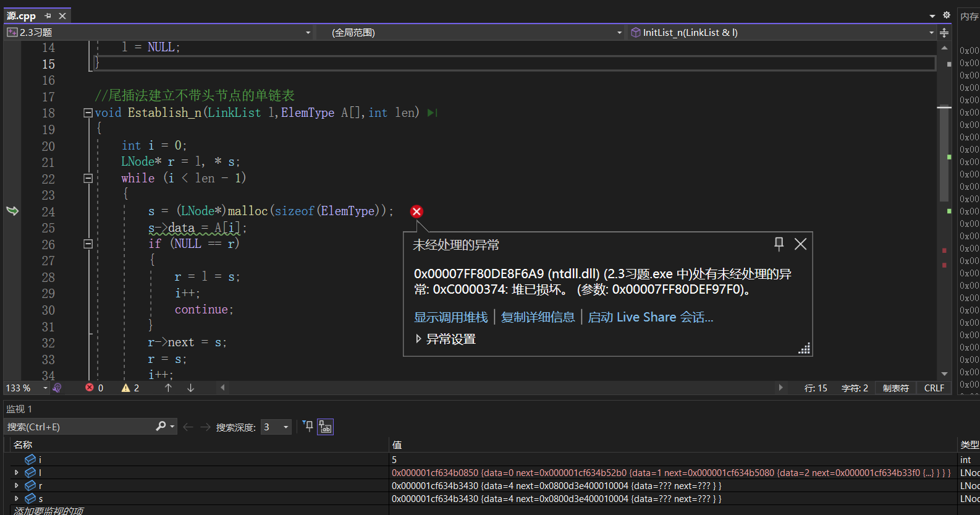Close the 未经处理的异常 popup
The width and height of the screenshot is (980, 515).
pyautogui.click(x=800, y=244)
